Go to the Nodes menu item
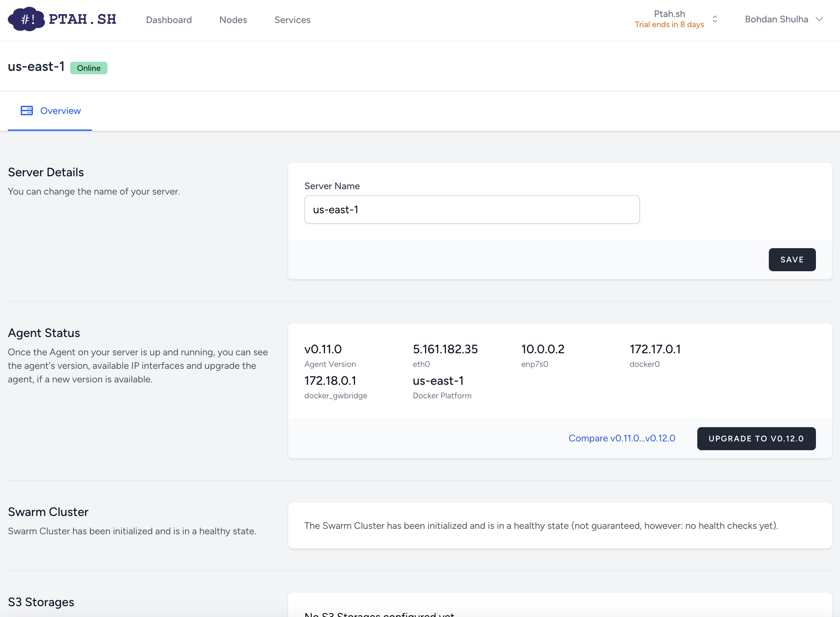Image resolution: width=840 pixels, height=617 pixels. pyautogui.click(x=233, y=20)
